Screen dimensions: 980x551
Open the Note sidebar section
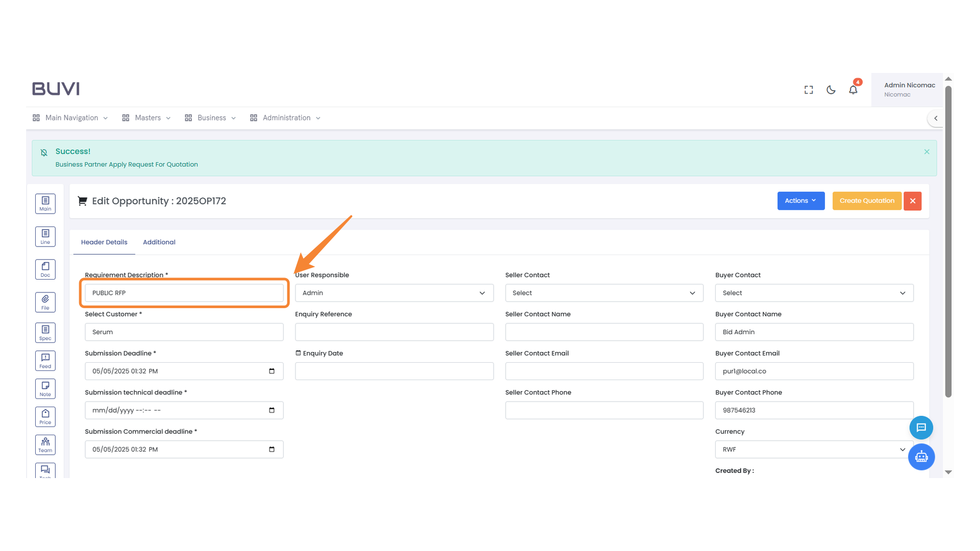pos(45,388)
